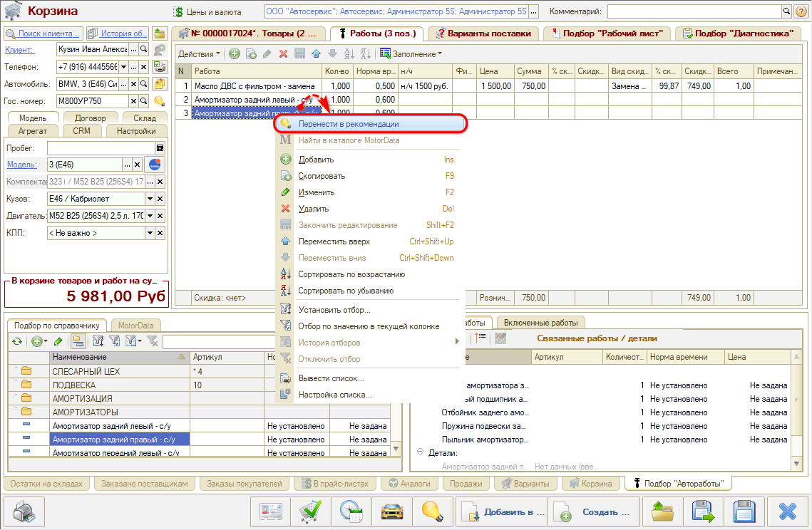Click the light bulb next to license plate
This screenshot has width=812, height=530.
point(160,101)
